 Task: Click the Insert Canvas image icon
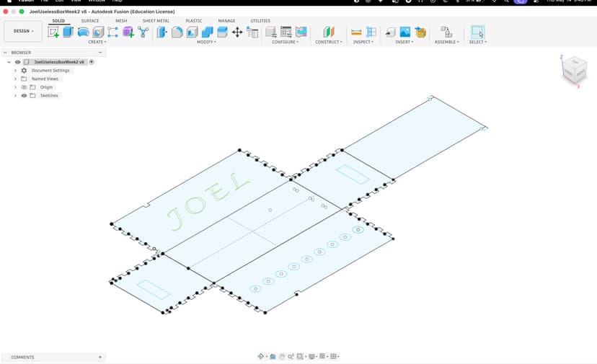click(x=405, y=32)
